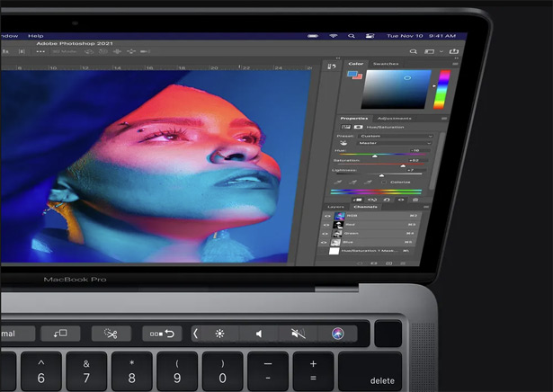This screenshot has height=392, width=553.
Task: Switch to the Swatches tab
Action: click(x=386, y=64)
